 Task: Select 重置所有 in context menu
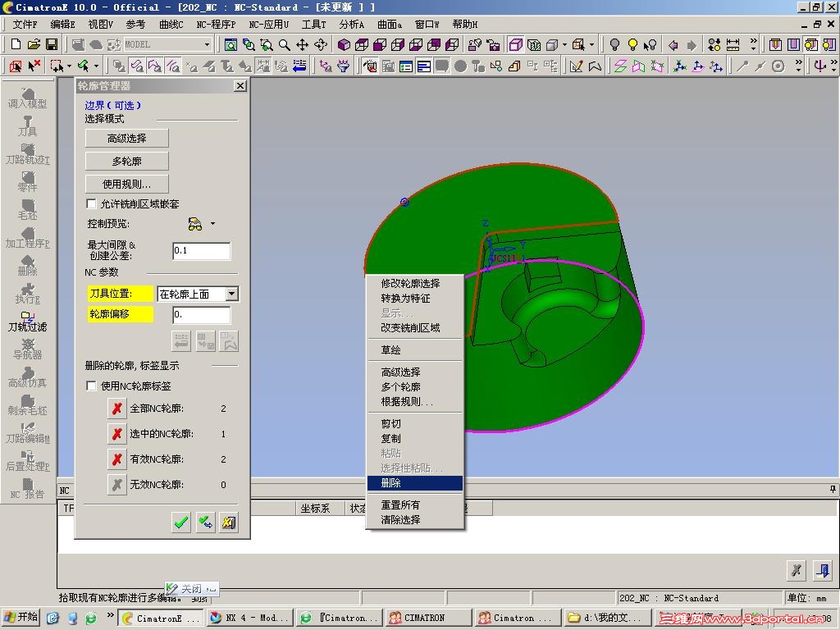click(x=414, y=505)
